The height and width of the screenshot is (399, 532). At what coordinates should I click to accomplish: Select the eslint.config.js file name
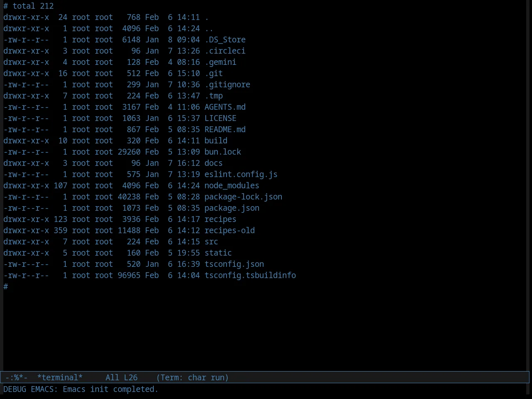tap(241, 175)
